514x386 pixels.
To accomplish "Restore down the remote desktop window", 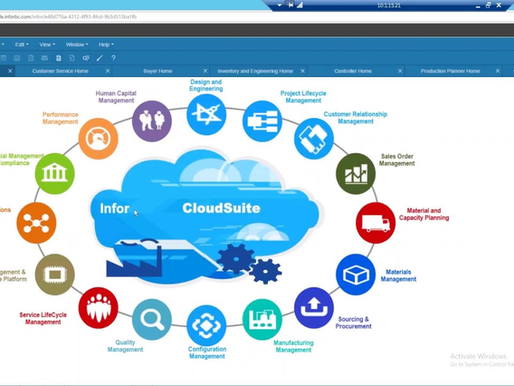I will [488, 5].
